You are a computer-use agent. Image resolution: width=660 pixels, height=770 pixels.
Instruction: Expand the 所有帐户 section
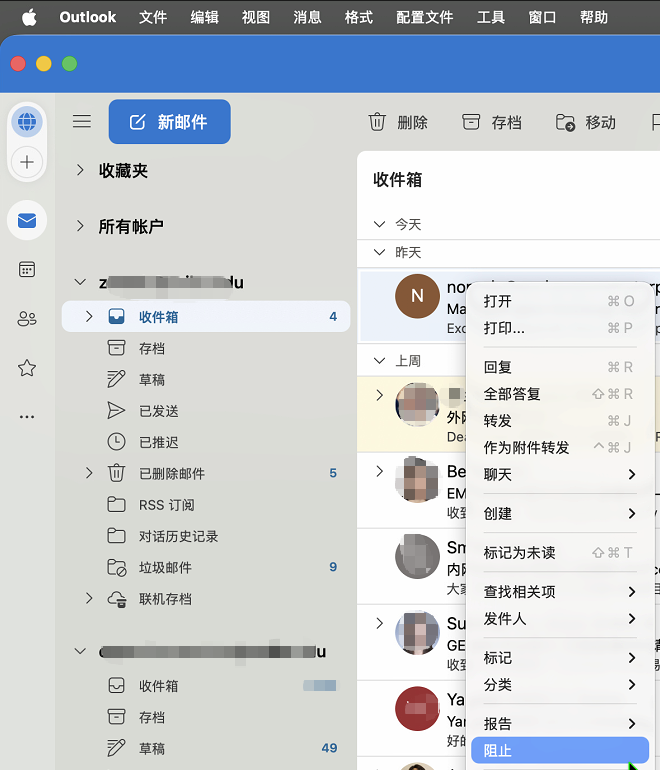(x=80, y=227)
